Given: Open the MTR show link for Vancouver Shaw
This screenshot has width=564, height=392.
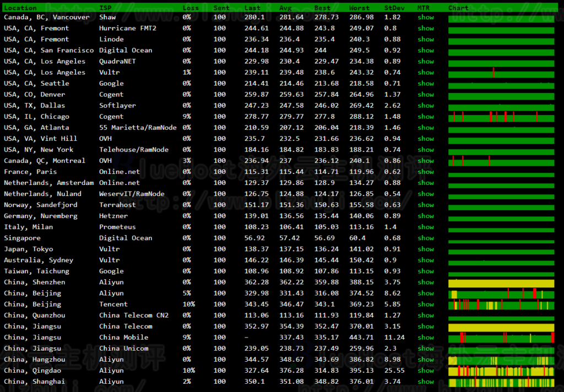Looking at the screenshot, I should point(426,17).
